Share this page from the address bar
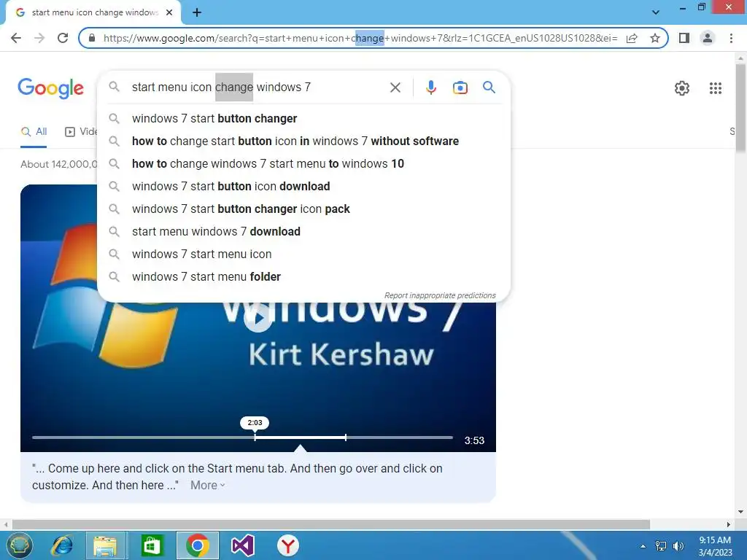This screenshot has height=560, width=747. tap(632, 38)
